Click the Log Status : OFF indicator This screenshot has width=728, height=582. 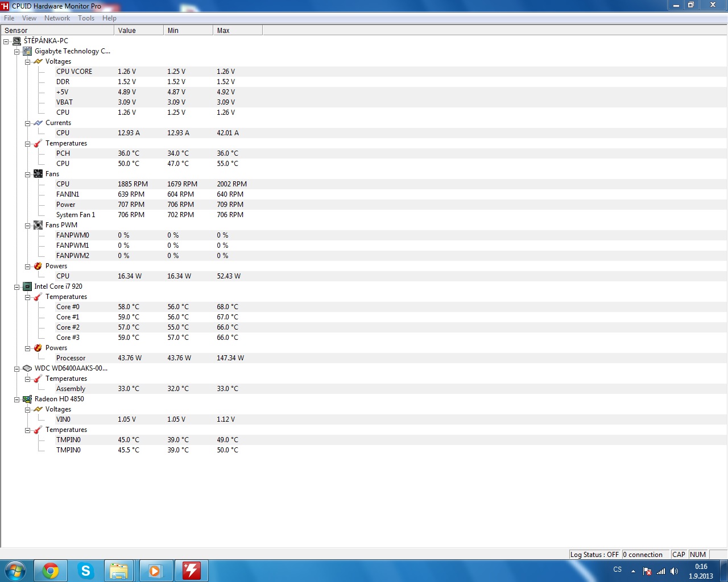pyautogui.click(x=595, y=555)
